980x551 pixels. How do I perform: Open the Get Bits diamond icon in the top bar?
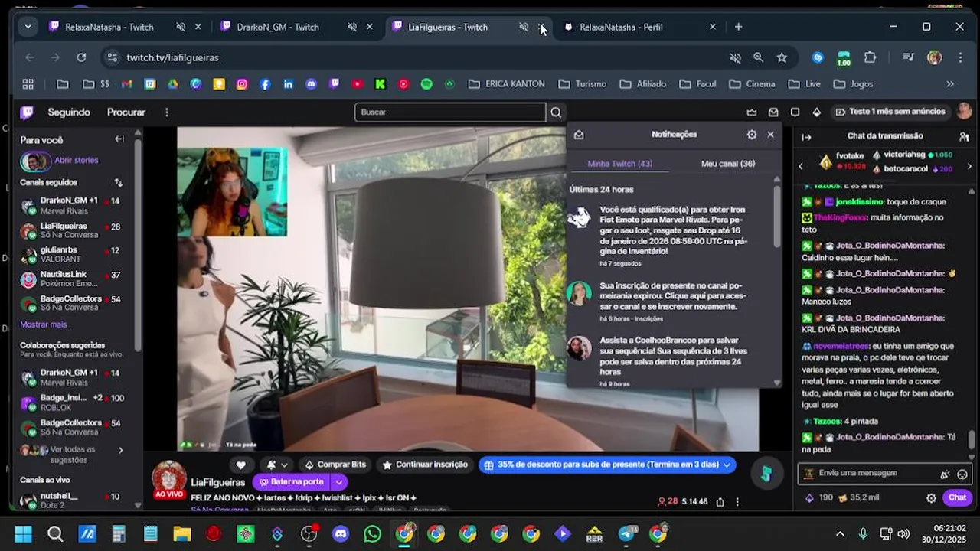816,112
